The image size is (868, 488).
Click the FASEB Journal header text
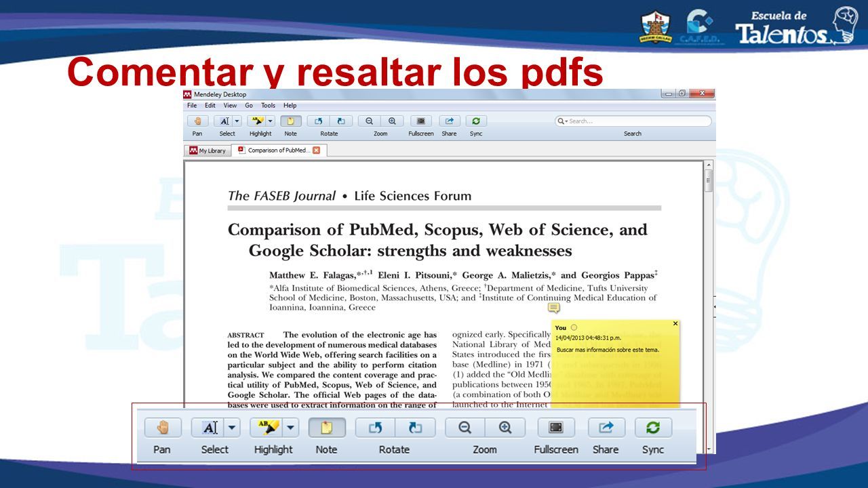pyautogui.click(x=281, y=196)
